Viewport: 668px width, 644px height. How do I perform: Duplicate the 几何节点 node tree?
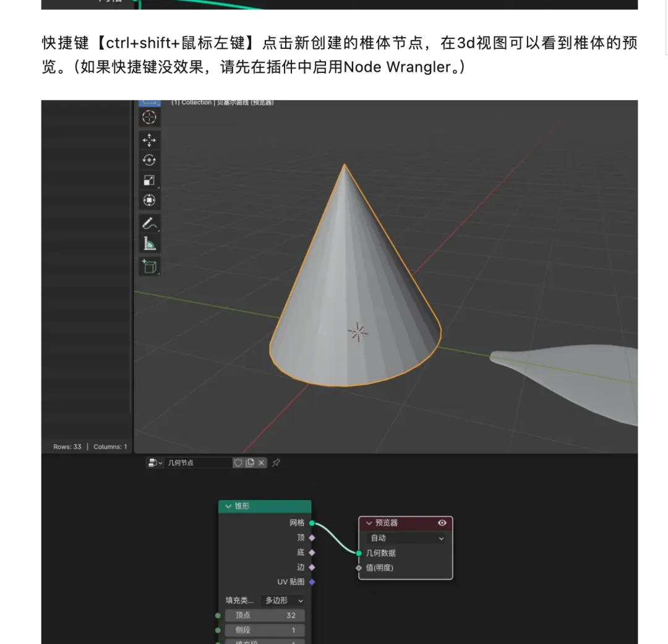pos(250,463)
